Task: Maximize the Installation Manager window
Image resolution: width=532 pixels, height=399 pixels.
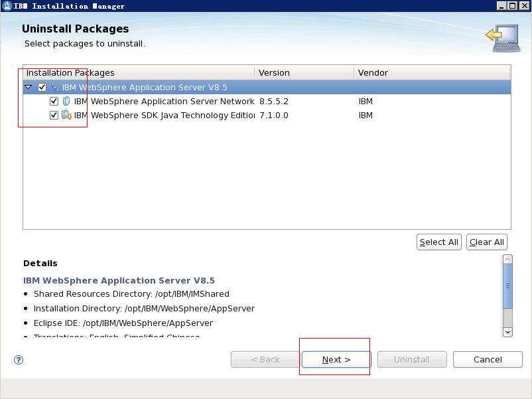Action: click(x=513, y=6)
